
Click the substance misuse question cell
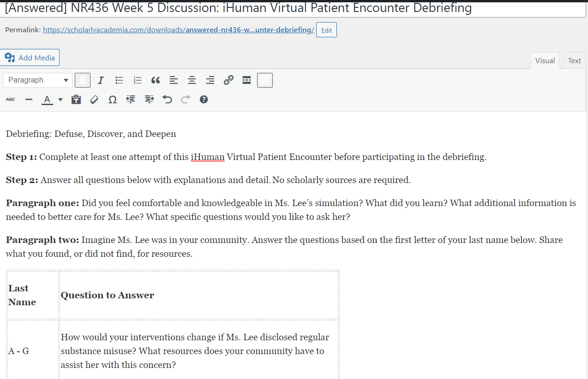click(x=199, y=351)
